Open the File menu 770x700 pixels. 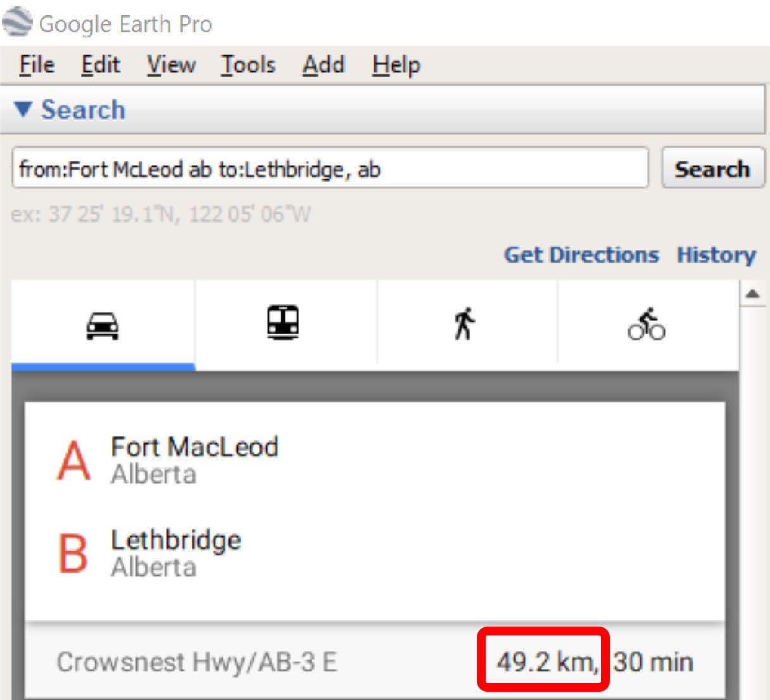click(x=37, y=65)
